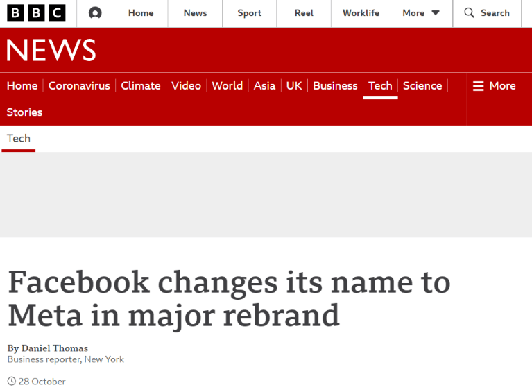
Task: Open the Worklife link
Action: click(x=361, y=13)
